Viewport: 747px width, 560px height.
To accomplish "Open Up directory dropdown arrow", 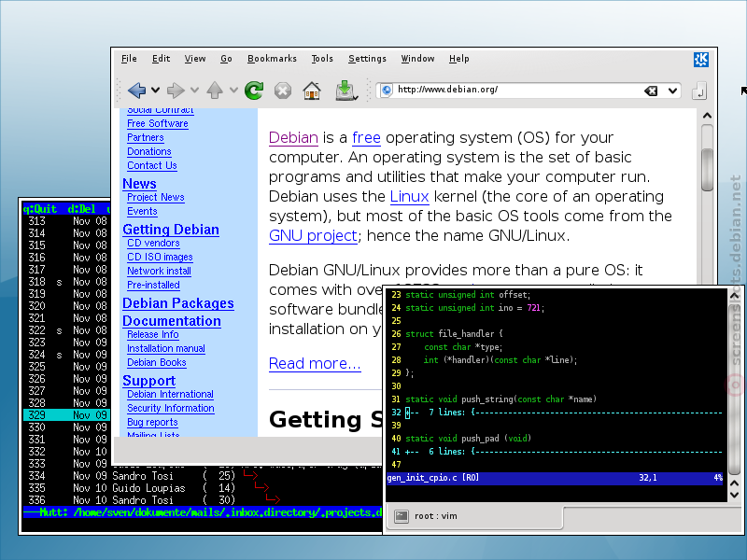I will [x=233, y=90].
